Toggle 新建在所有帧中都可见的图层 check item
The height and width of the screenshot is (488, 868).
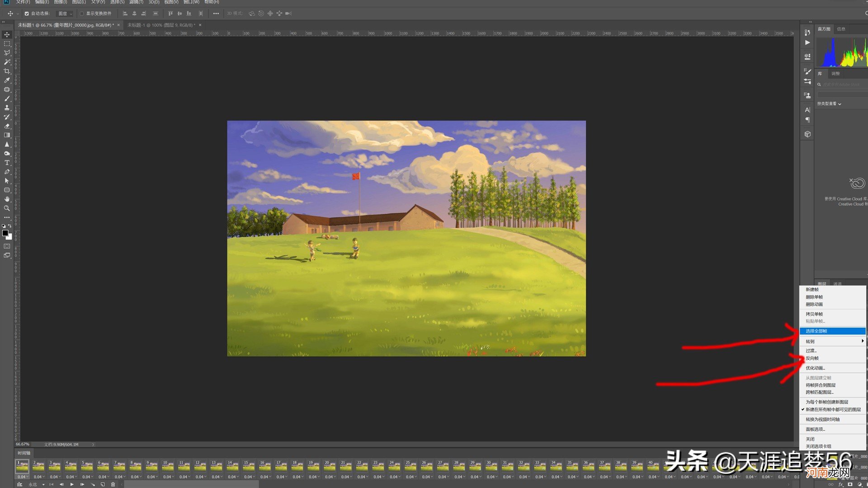833,409
